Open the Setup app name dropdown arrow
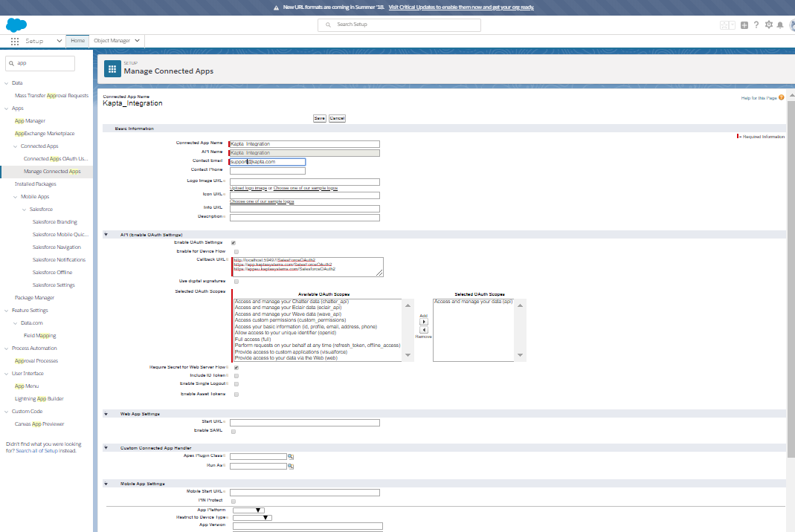The height and width of the screenshot is (532, 795). coord(59,41)
